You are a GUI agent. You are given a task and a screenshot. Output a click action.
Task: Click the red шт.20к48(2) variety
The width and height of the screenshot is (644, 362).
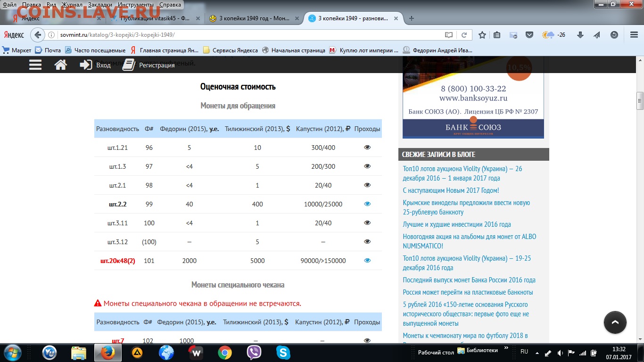tap(118, 261)
